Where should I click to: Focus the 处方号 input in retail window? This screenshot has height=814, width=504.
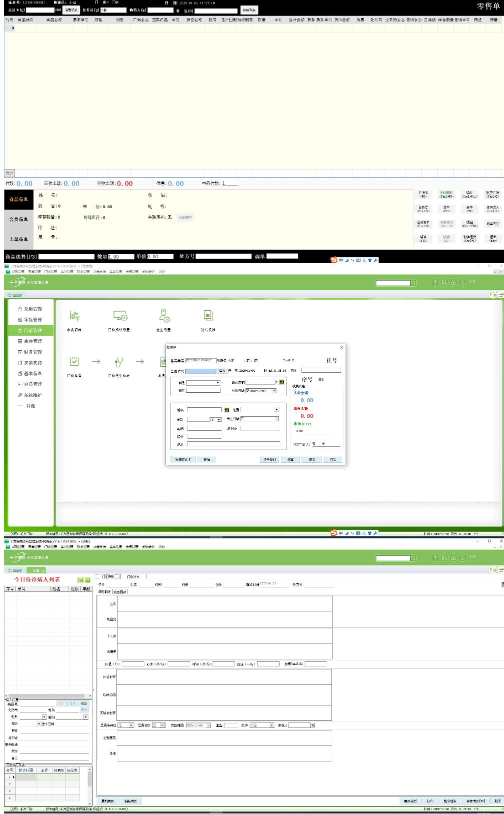[x=223, y=256]
